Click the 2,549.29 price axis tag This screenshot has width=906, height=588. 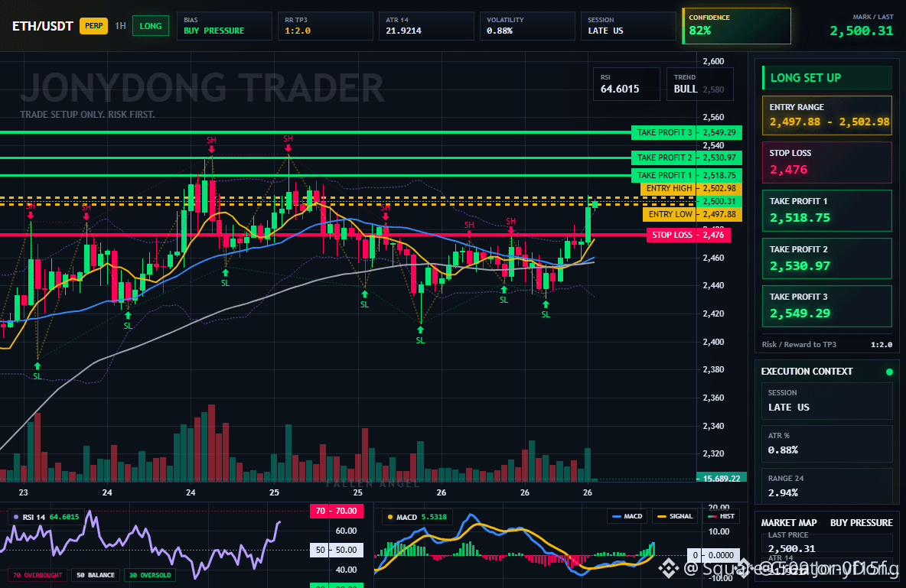(x=719, y=132)
